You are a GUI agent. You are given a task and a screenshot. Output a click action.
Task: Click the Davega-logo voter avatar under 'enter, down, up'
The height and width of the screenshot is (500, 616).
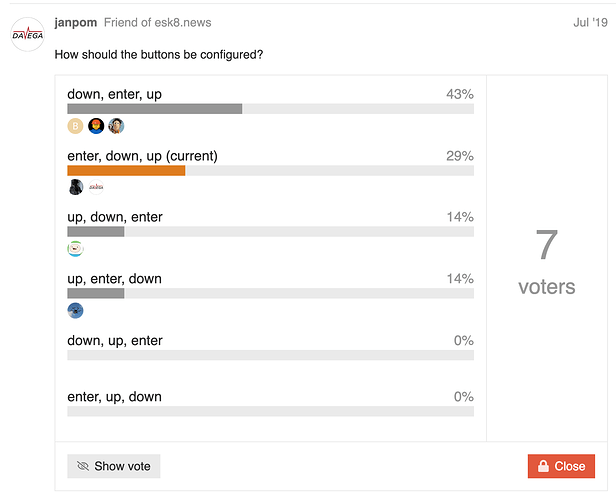[x=97, y=187]
